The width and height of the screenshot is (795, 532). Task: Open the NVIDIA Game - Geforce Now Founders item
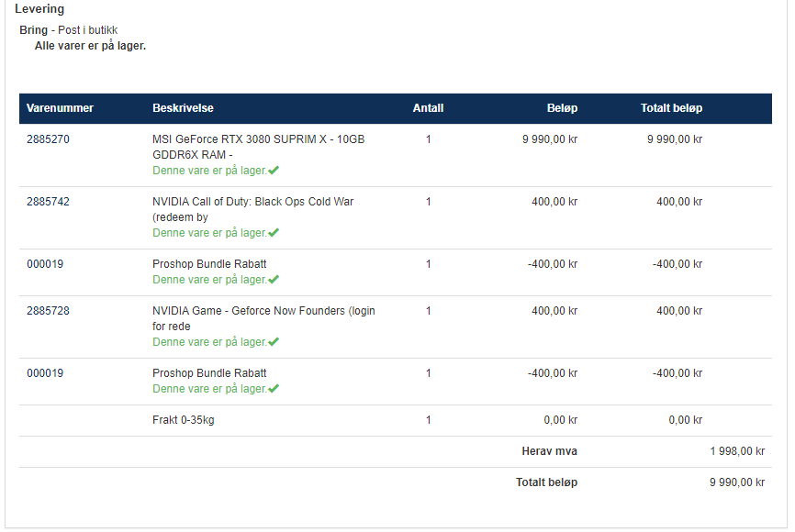(263, 318)
